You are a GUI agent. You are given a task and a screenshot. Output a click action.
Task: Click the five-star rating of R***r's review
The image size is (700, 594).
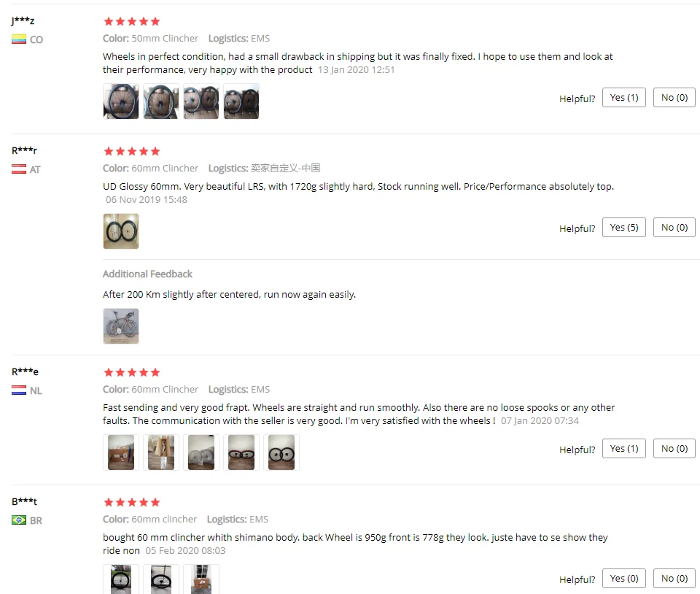coord(132,151)
